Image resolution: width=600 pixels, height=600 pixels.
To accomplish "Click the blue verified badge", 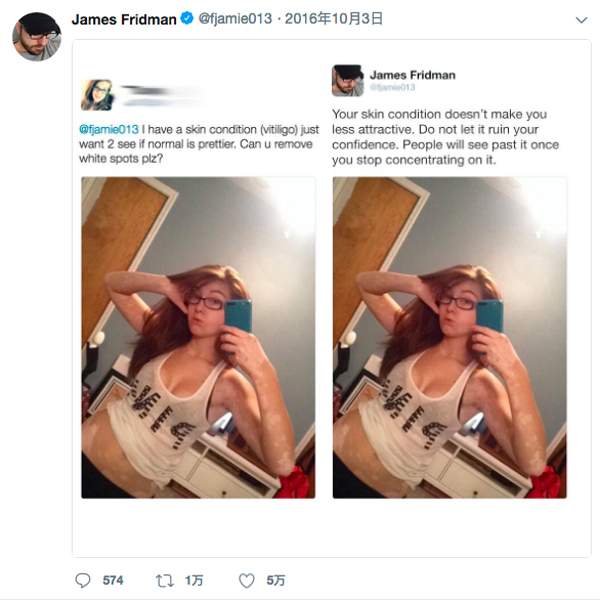I will click(x=186, y=20).
